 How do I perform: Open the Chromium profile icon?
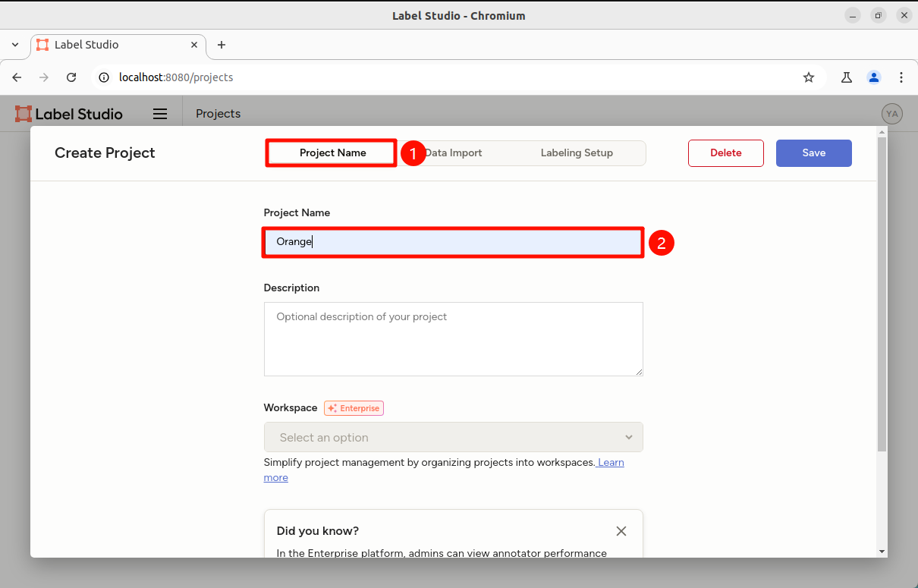click(x=874, y=77)
